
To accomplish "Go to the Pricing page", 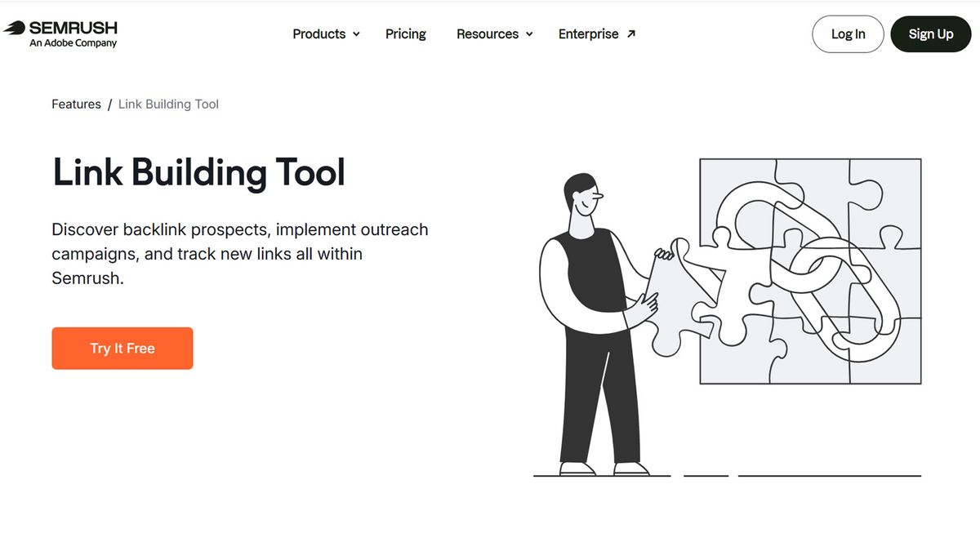I will coord(406,34).
